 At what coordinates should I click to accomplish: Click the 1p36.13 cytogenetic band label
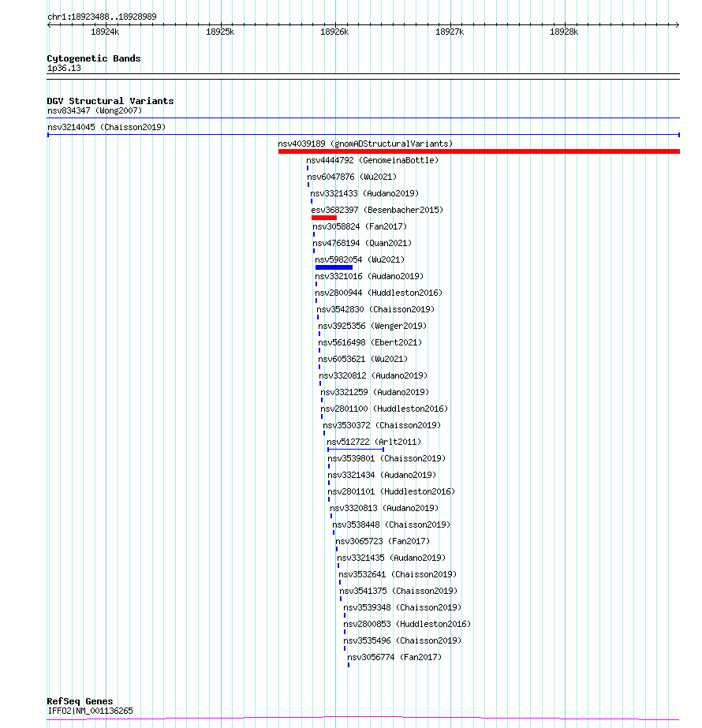64,69
